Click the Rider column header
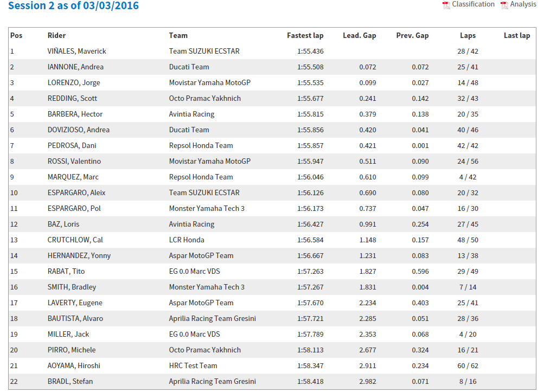The image size is (544, 392). (56, 36)
